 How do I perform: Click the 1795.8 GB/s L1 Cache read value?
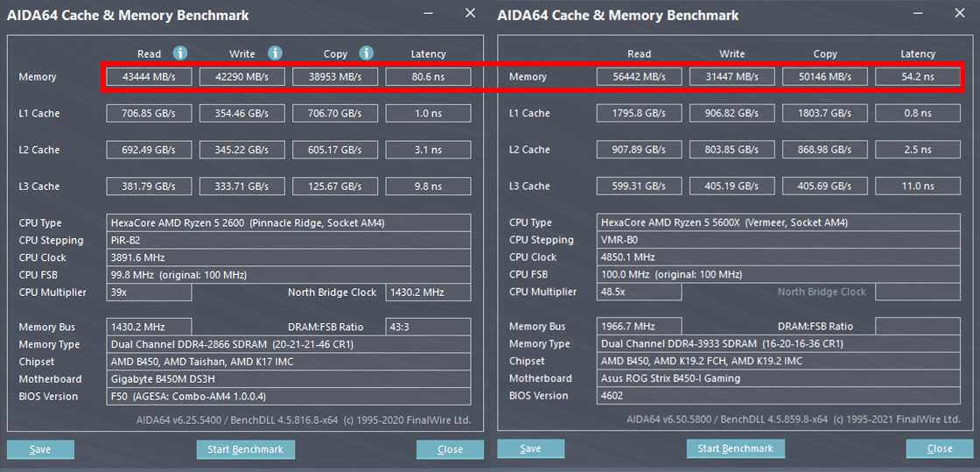pyautogui.click(x=640, y=113)
